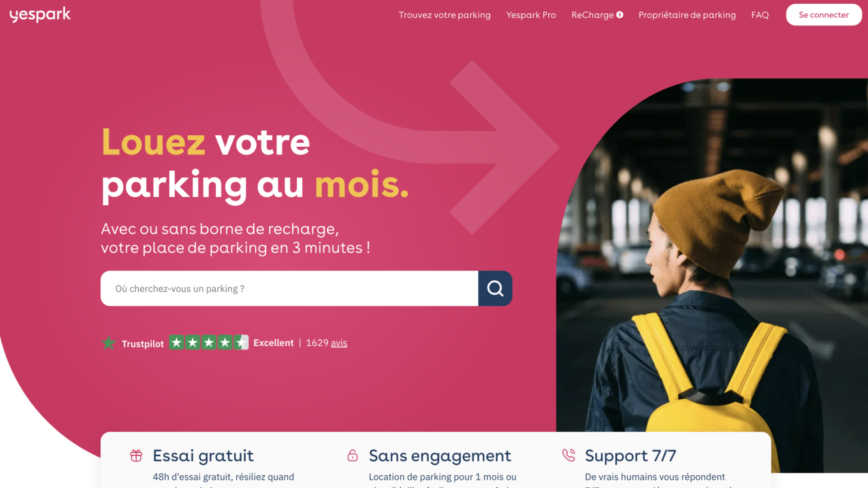Click the Essai gratuit heading
The width and height of the screenshot is (868, 488).
click(203, 455)
